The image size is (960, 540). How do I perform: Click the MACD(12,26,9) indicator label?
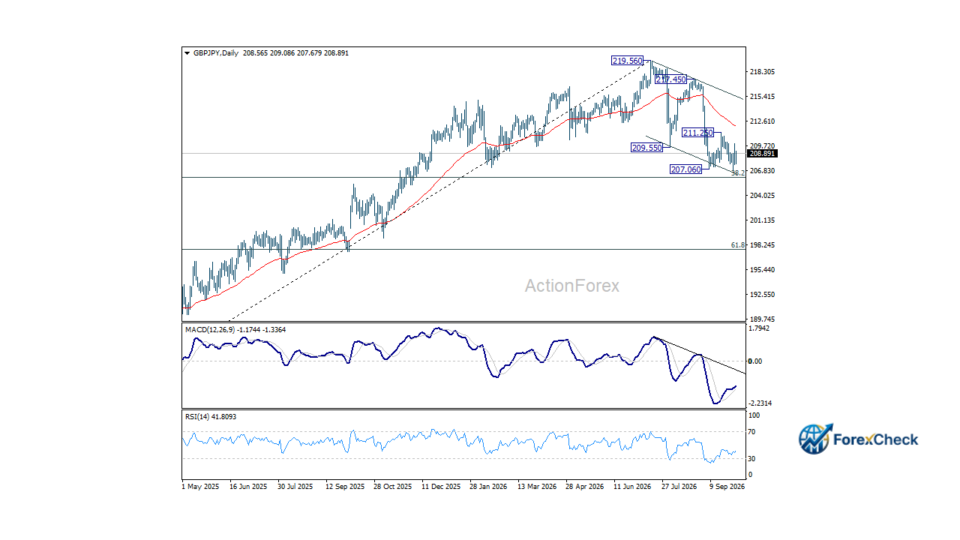pos(235,330)
